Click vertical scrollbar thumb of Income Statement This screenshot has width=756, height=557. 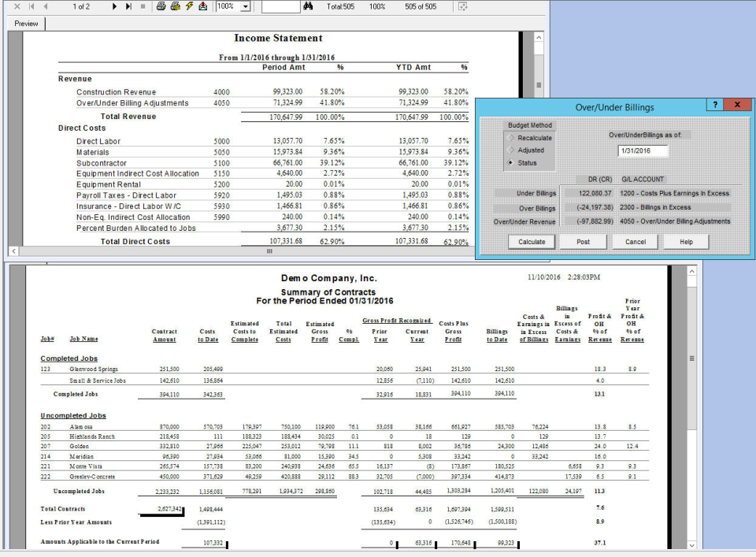click(x=539, y=85)
